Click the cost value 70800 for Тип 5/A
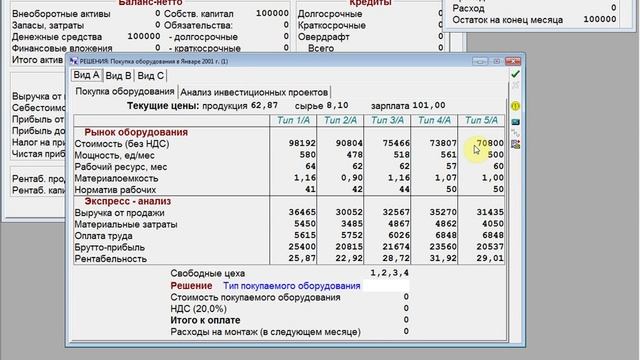The width and height of the screenshot is (640, 360). (490, 143)
